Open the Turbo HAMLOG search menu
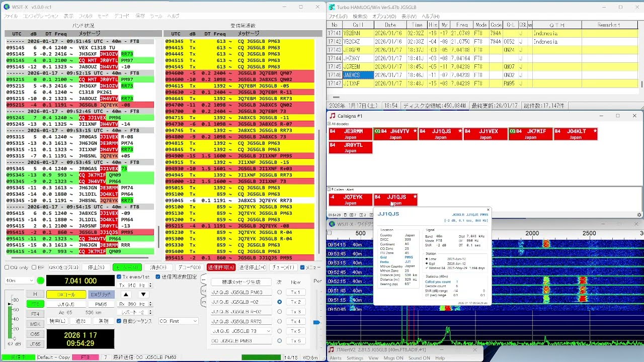This screenshot has height=362, width=644. [360, 16]
